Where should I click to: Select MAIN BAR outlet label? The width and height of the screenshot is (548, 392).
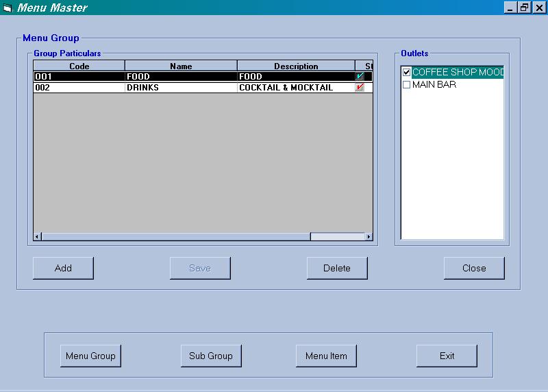coord(434,84)
